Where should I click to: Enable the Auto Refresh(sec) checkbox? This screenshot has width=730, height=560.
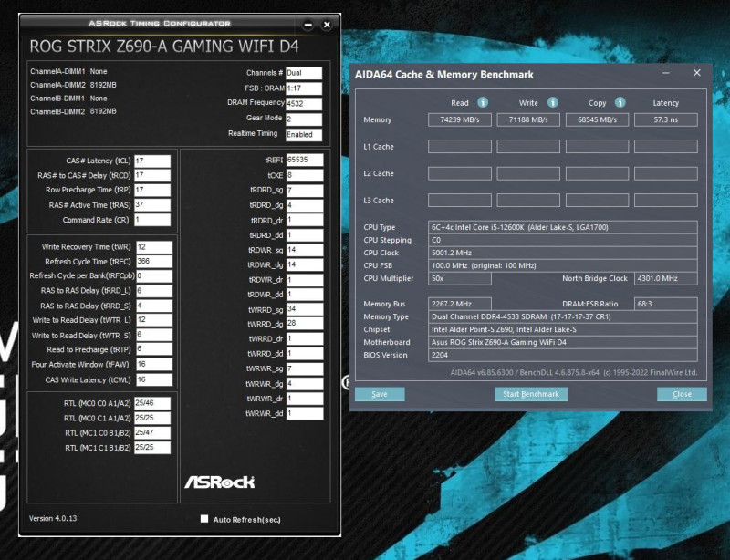[x=203, y=519]
